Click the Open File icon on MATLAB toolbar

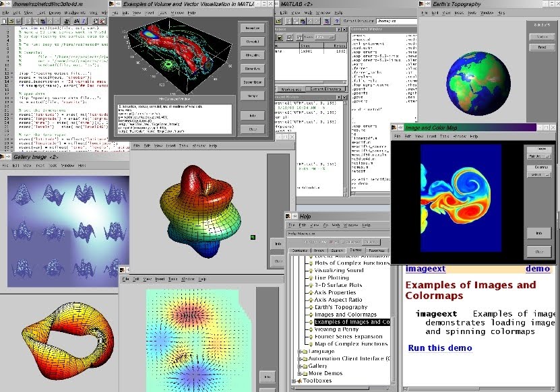278,20
